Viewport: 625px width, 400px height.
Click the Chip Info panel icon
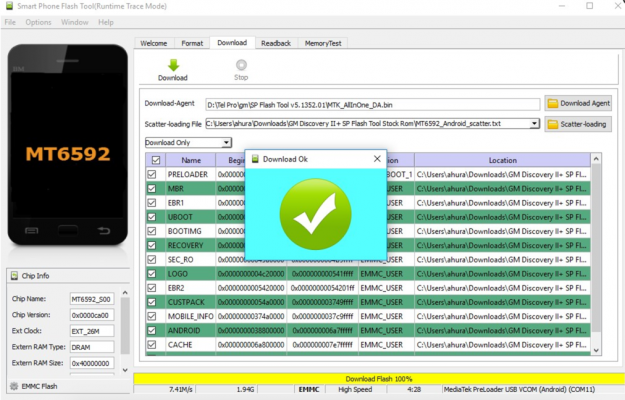pyautogui.click(x=14, y=276)
